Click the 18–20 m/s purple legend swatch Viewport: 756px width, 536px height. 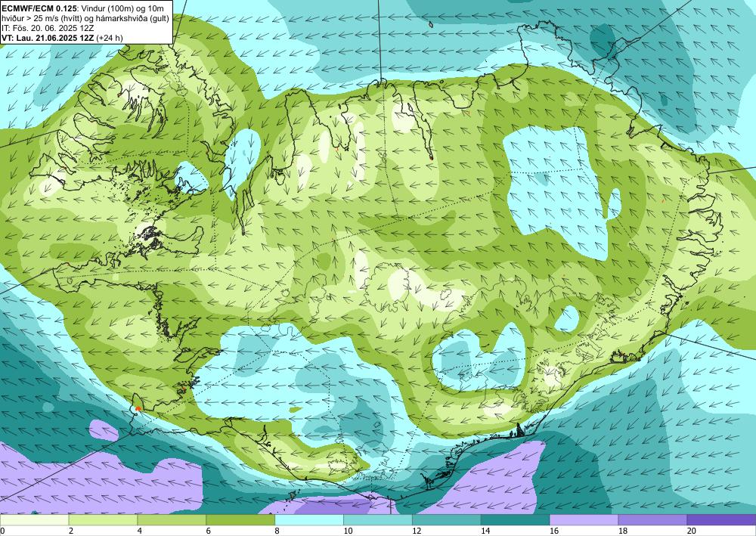pyautogui.click(x=652, y=520)
